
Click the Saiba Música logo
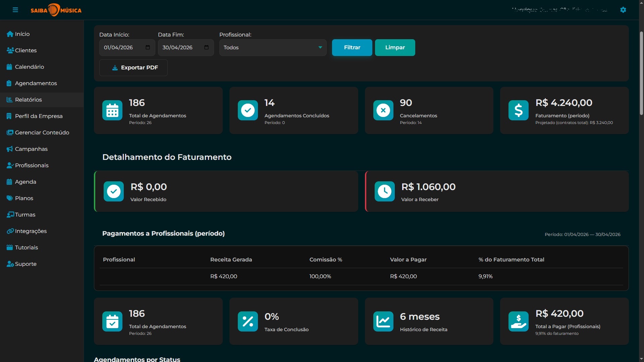56,10
